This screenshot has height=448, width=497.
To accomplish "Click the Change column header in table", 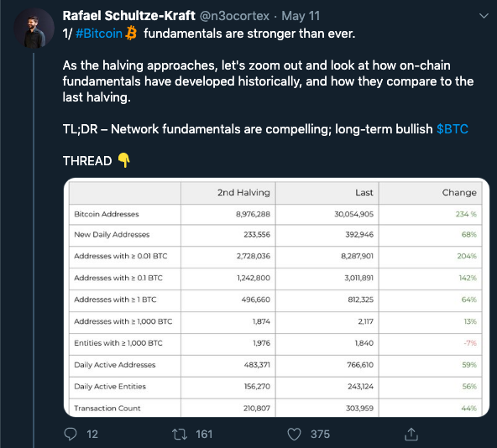I will coord(459,193).
